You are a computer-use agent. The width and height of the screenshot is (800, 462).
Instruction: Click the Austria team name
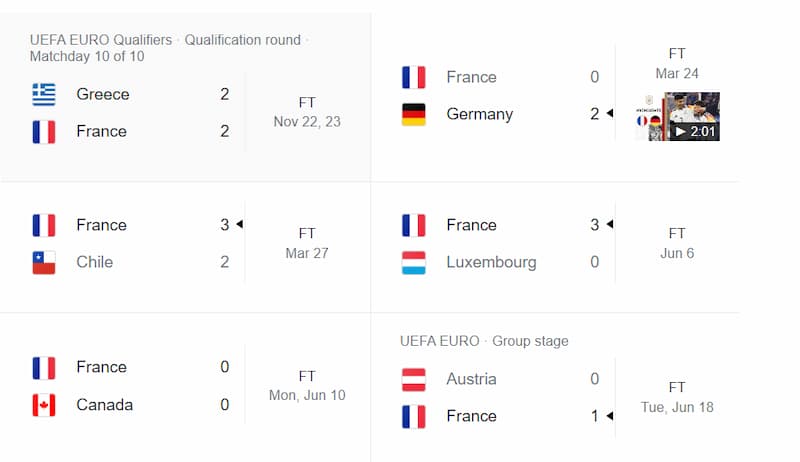471,379
